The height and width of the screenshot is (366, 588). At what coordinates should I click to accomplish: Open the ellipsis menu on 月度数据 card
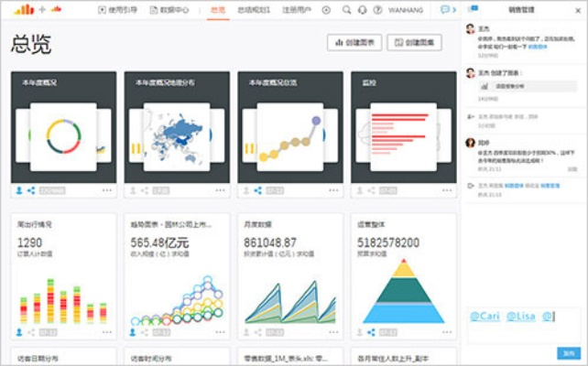pos(334,332)
